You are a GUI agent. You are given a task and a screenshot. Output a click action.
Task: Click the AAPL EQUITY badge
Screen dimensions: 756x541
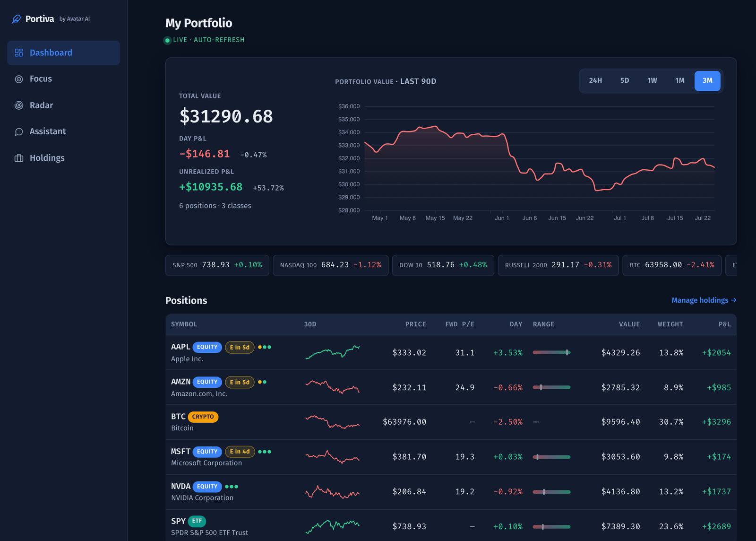click(207, 347)
